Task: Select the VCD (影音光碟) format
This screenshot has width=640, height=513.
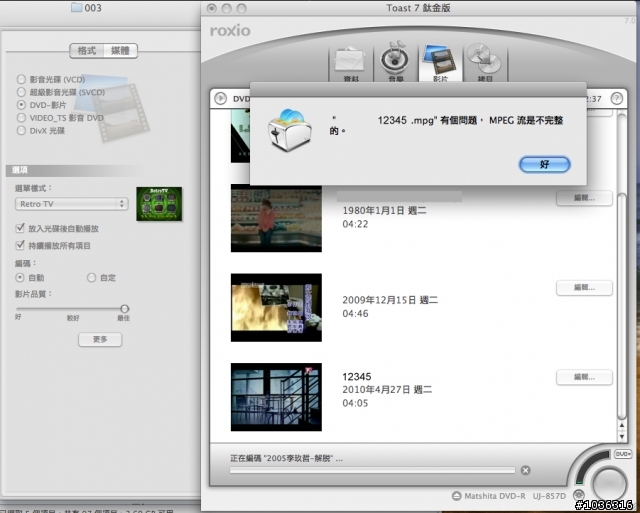Action: coord(21,79)
